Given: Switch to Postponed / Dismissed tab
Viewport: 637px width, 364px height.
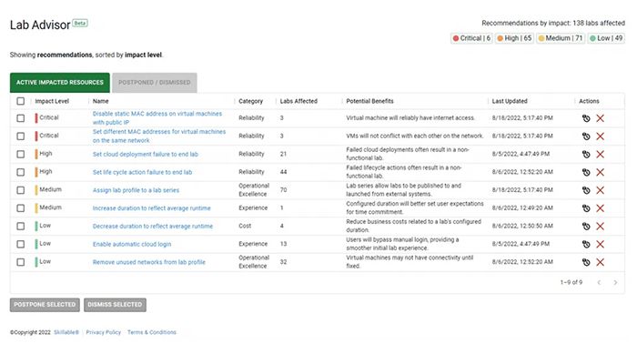Looking at the screenshot, I should pyautogui.click(x=155, y=83).
